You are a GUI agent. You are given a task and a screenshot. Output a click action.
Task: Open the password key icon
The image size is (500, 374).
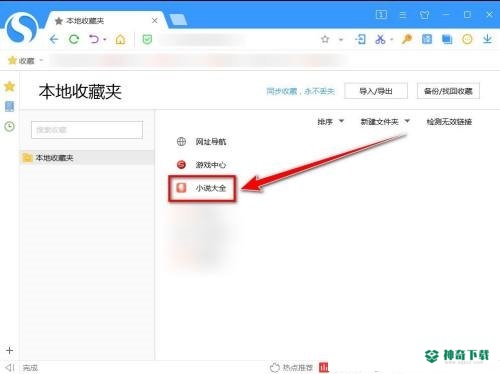click(x=407, y=39)
